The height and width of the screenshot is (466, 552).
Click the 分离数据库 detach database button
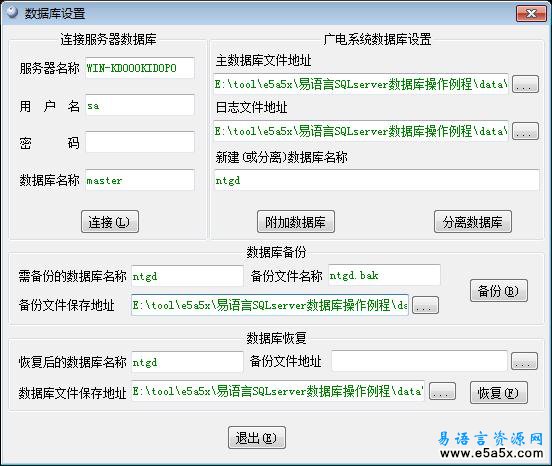472,222
